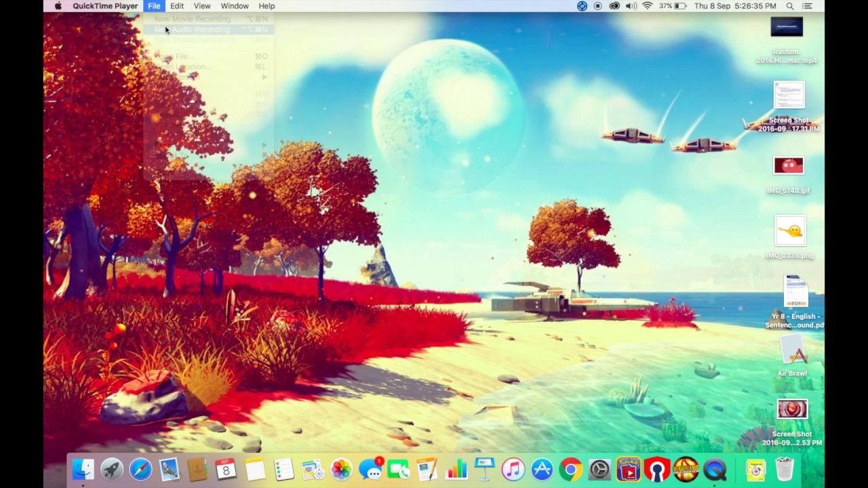The height and width of the screenshot is (488, 868).
Task: Open the QuickTime Player app menu
Action: 105,6
